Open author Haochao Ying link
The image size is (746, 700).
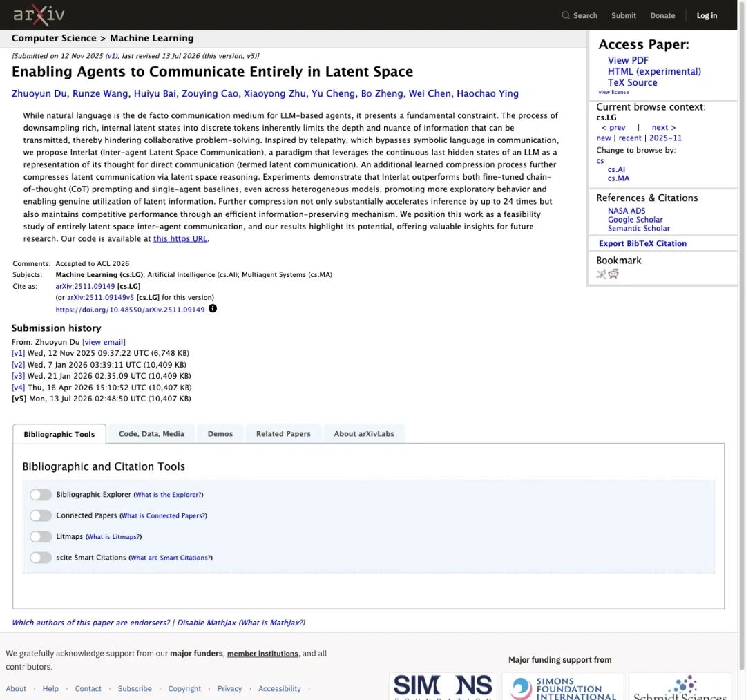coord(487,93)
